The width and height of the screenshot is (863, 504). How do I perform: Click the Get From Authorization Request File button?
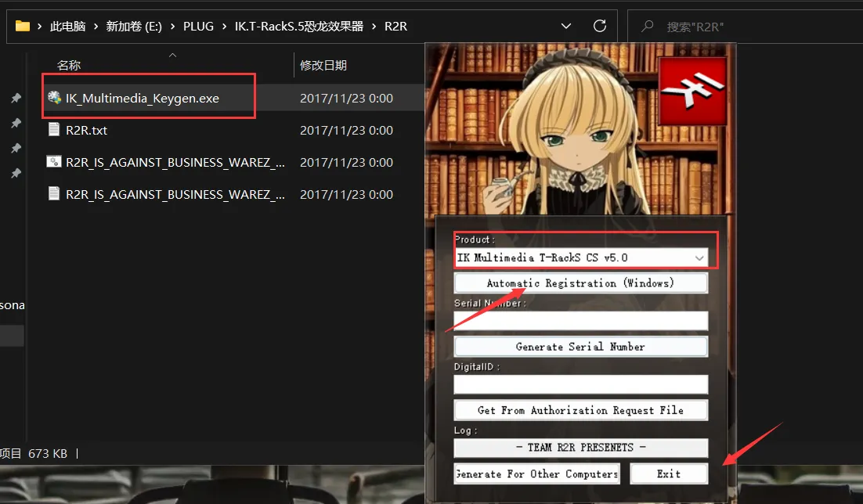pyautogui.click(x=580, y=410)
